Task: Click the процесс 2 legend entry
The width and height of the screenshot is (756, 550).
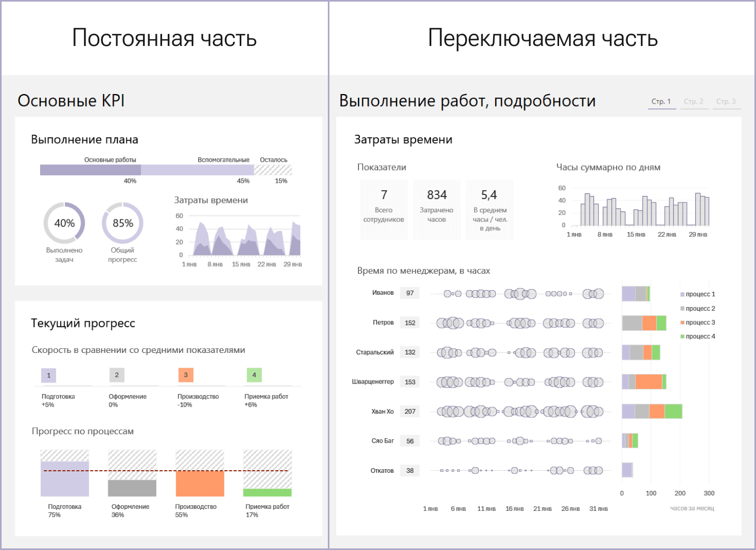Action: click(x=697, y=309)
